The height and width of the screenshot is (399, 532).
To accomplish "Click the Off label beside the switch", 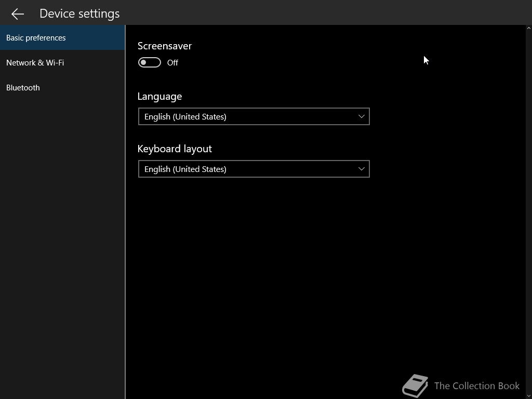I will tap(172, 63).
